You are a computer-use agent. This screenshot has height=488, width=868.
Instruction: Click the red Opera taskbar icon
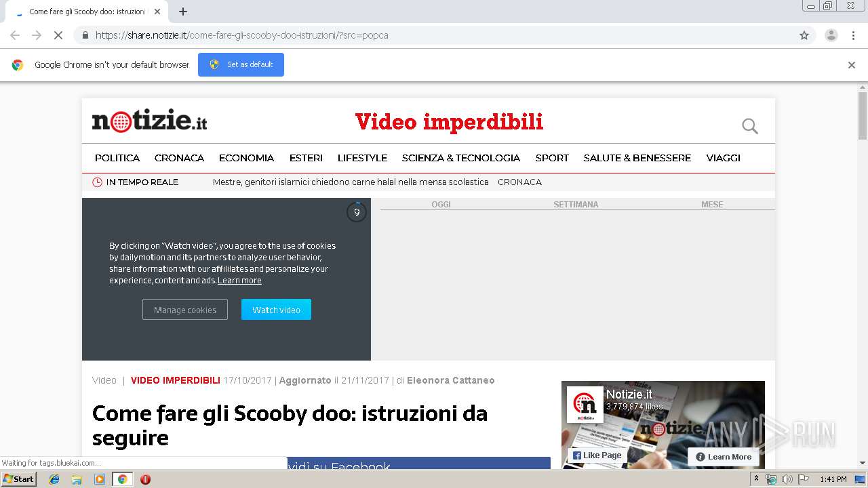[x=145, y=479]
